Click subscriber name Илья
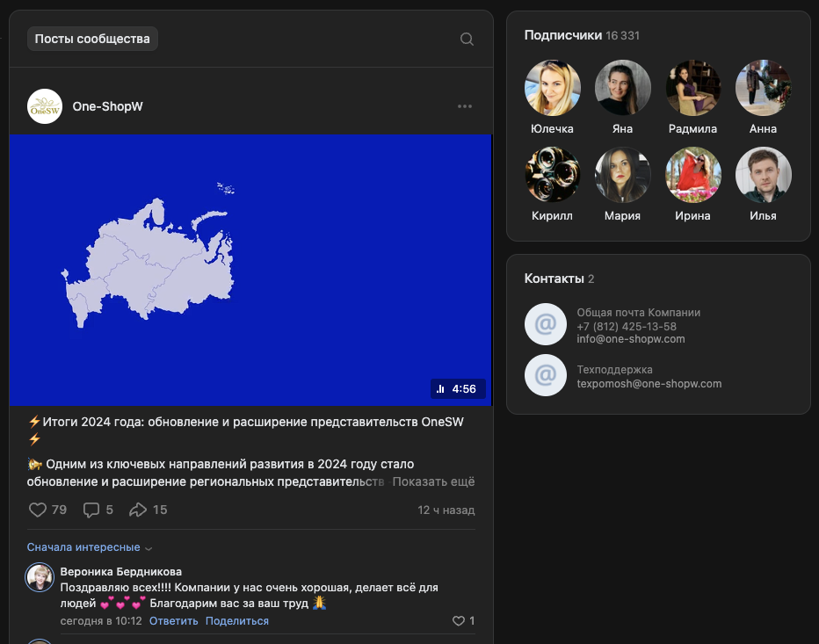 [763, 216]
